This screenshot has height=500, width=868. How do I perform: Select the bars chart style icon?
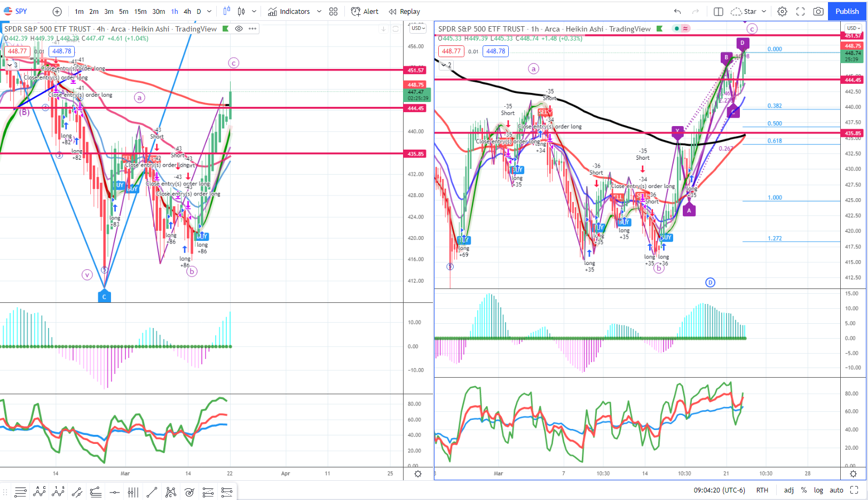[227, 11]
